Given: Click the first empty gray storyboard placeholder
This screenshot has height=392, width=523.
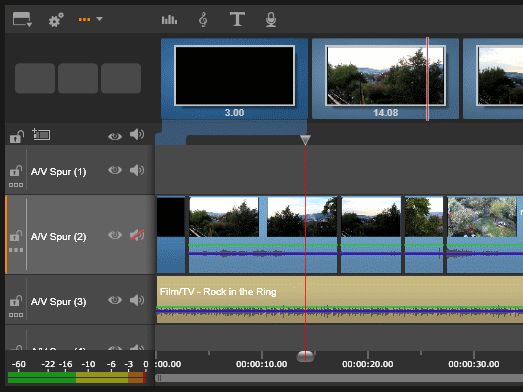Looking at the screenshot, I should click(35, 78).
